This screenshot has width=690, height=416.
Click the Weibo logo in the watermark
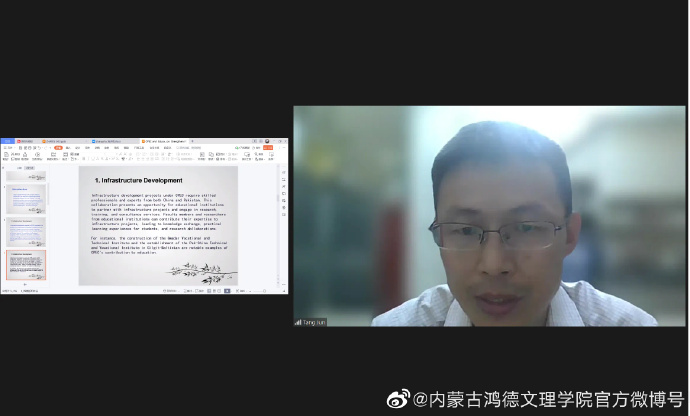point(398,399)
